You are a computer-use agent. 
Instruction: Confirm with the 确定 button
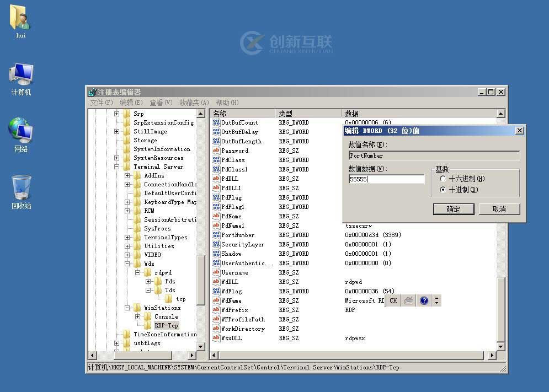(x=454, y=209)
